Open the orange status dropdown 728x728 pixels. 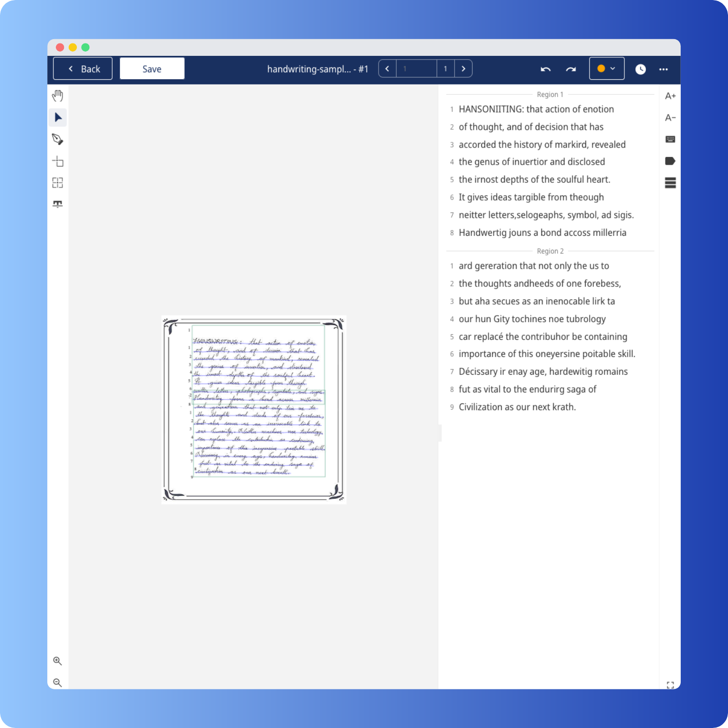point(606,69)
